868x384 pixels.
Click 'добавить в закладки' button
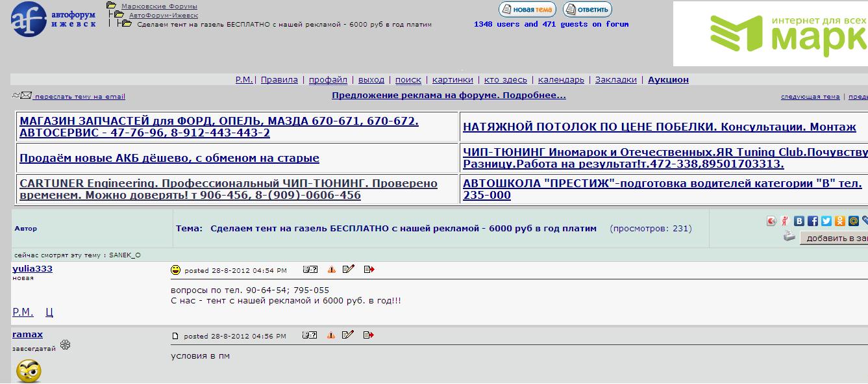[x=835, y=238]
